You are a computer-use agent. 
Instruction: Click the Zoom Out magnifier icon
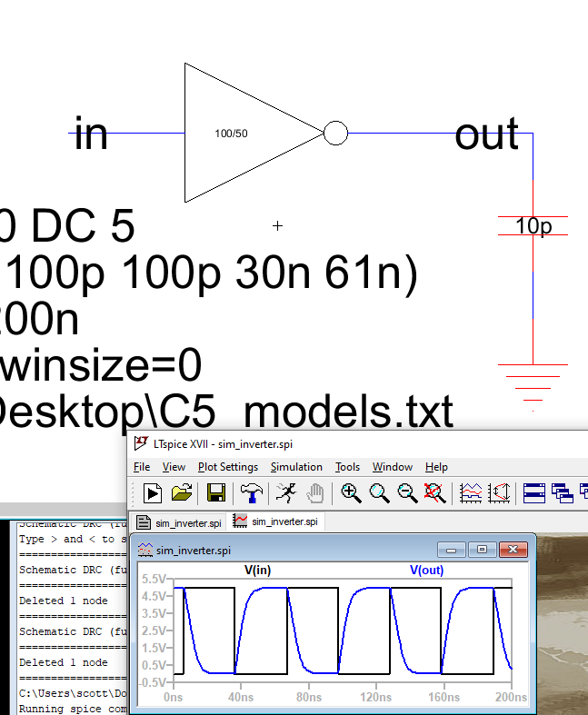pyautogui.click(x=407, y=492)
